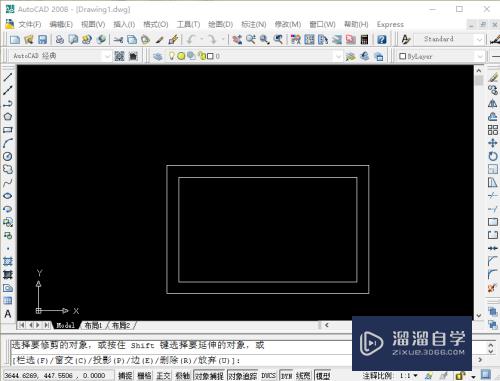
Task: Toggle 对象追踪 object snap tracking
Action: [x=242, y=376]
